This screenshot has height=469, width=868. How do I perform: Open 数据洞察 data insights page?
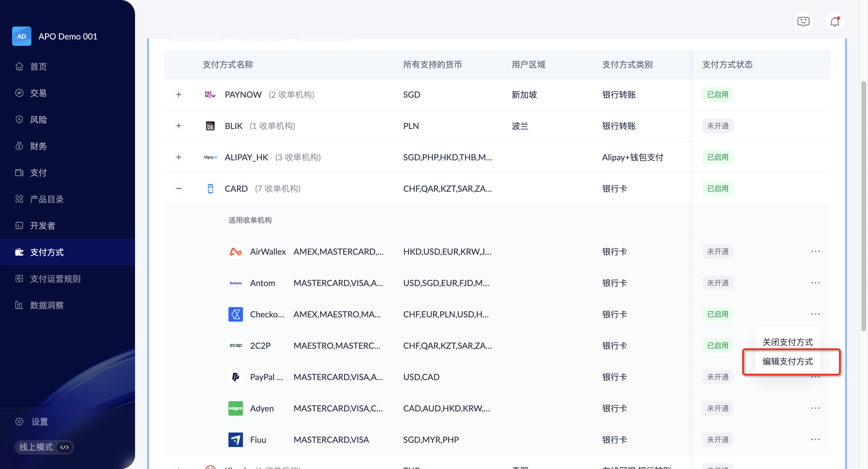[x=46, y=305]
